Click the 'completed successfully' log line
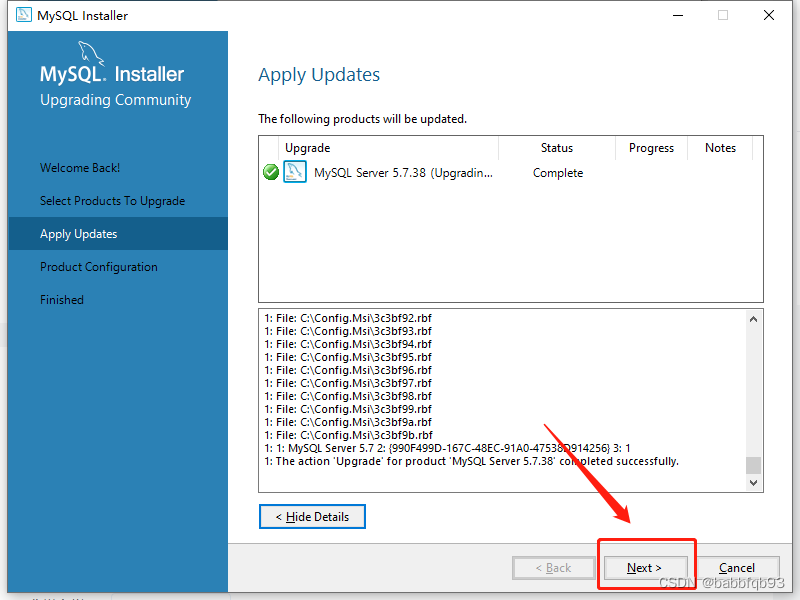 [x=471, y=461]
